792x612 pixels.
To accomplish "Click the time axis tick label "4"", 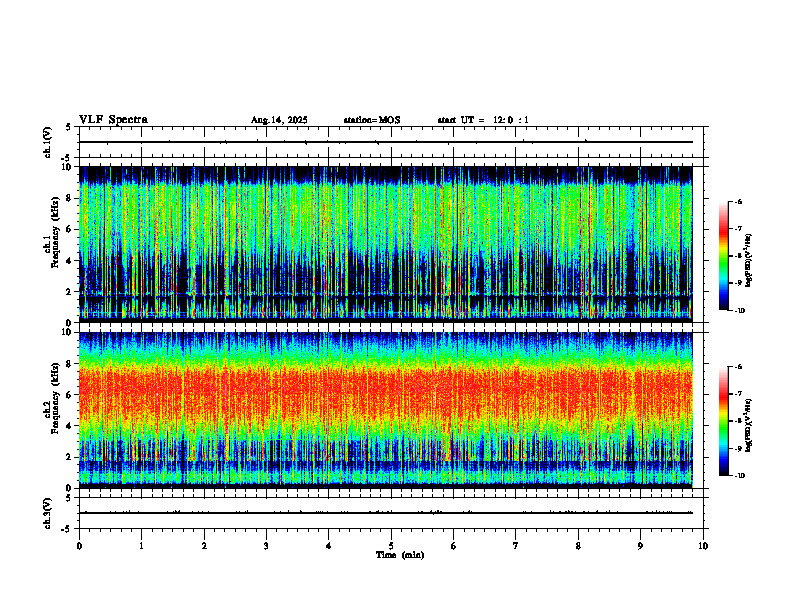I will pos(329,546).
